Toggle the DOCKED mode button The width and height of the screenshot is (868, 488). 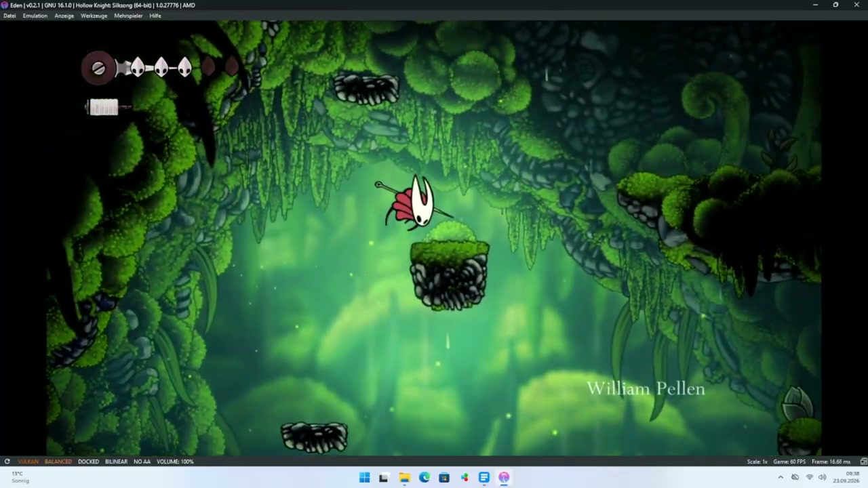[x=88, y=462]
